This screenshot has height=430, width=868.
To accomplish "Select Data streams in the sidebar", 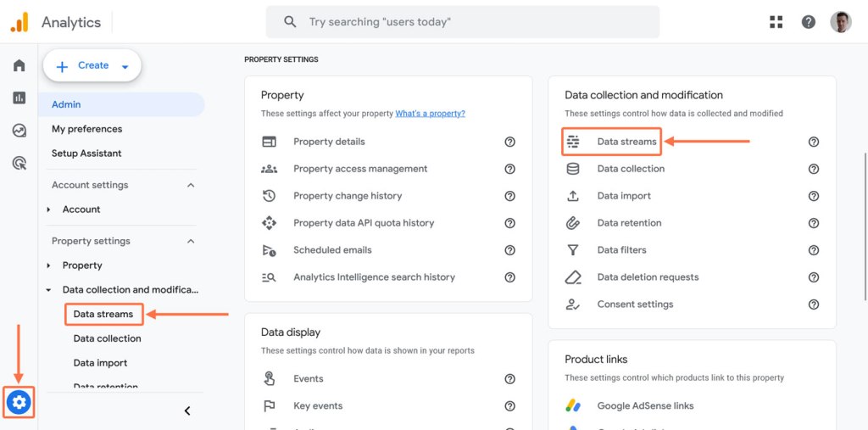I will [103, 314].
